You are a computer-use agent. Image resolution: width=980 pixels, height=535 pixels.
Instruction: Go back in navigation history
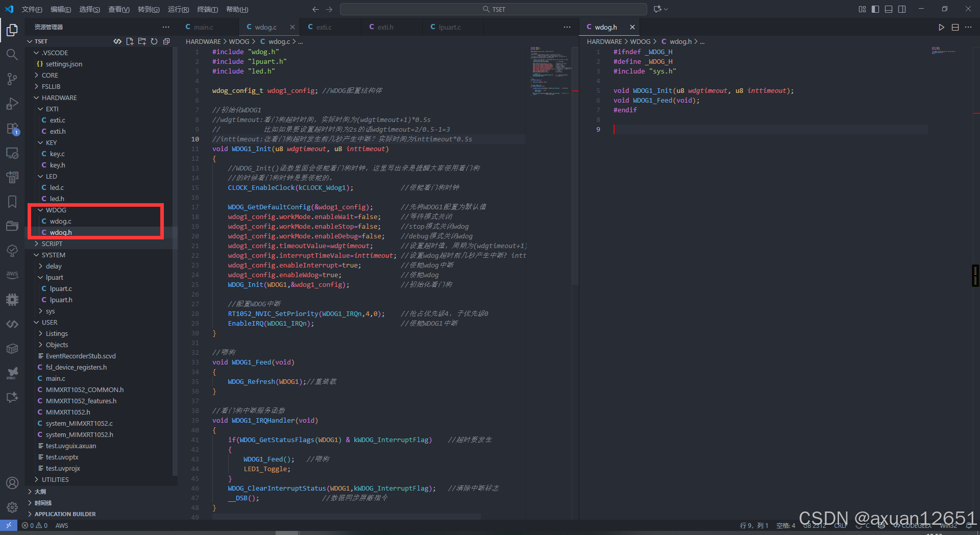[315, 9]
